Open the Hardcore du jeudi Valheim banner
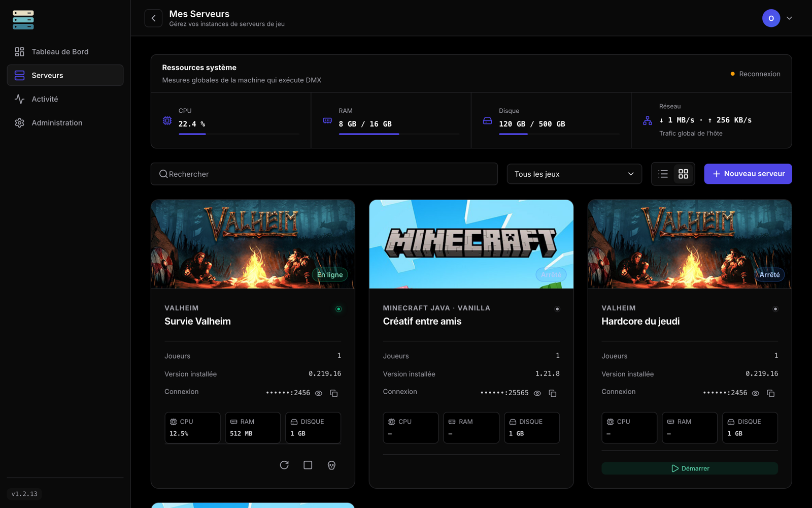 pyautogui.click(x=690, y=244)
